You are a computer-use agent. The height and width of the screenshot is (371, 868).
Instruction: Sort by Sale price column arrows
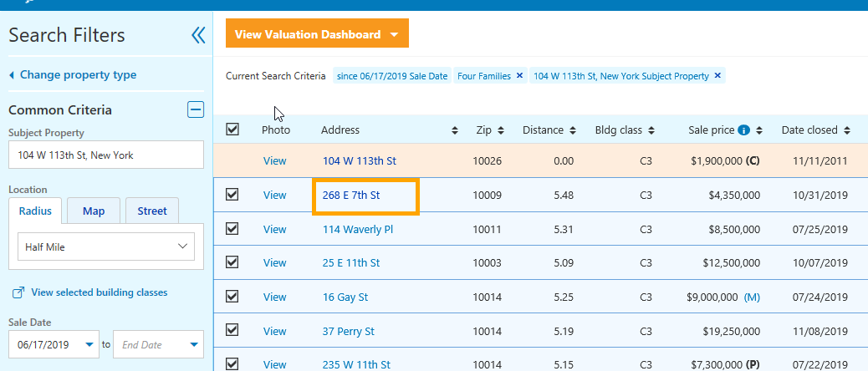759,130
